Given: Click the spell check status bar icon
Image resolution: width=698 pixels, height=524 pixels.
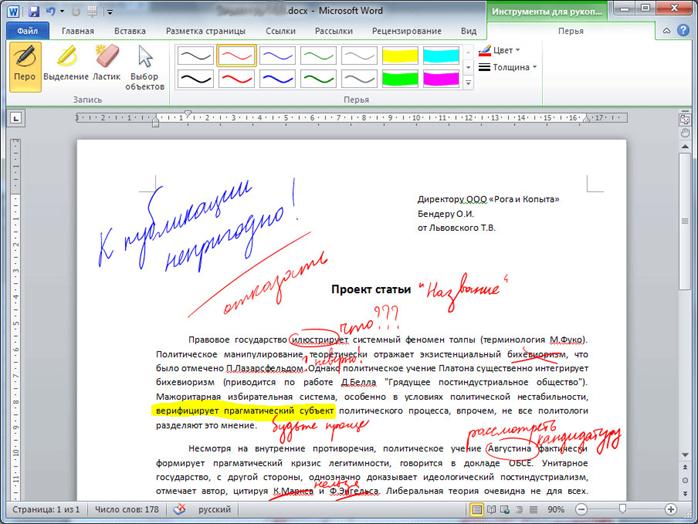Looking at the screenshot, I should [x=179, y=509].
